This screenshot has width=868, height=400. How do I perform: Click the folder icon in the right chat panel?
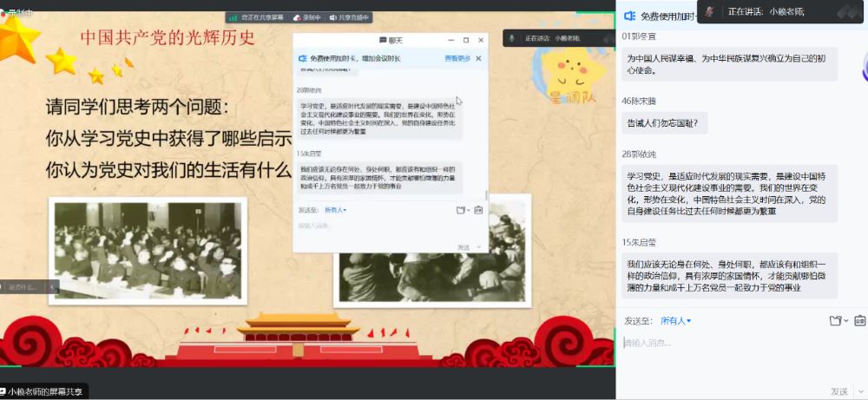[x=835, y=320]
